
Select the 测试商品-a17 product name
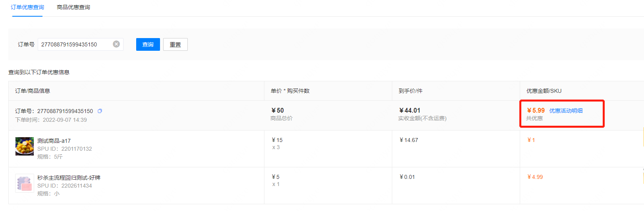coord(54,141)
